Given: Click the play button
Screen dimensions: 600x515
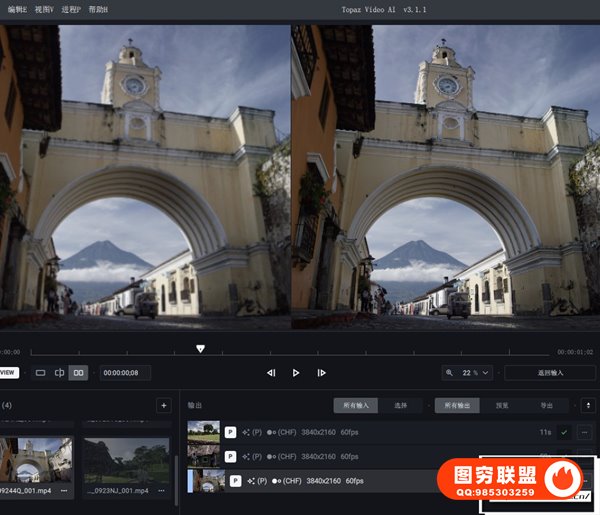Looking at the screenshot, I should [296, 373].
